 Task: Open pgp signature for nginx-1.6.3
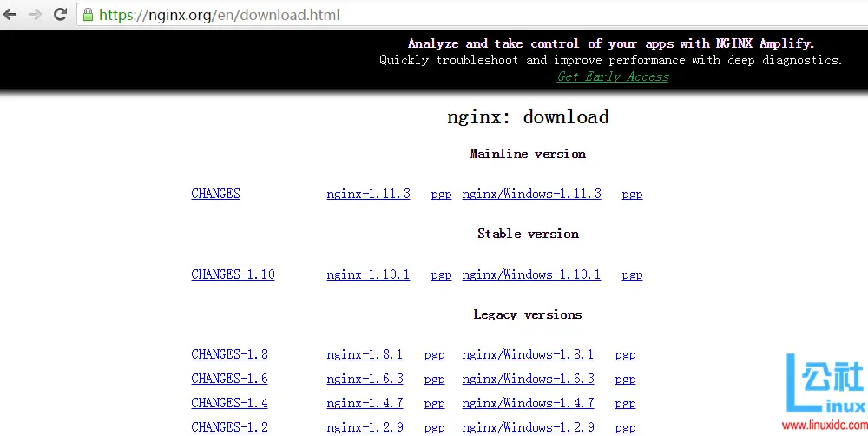coord(434,380)
